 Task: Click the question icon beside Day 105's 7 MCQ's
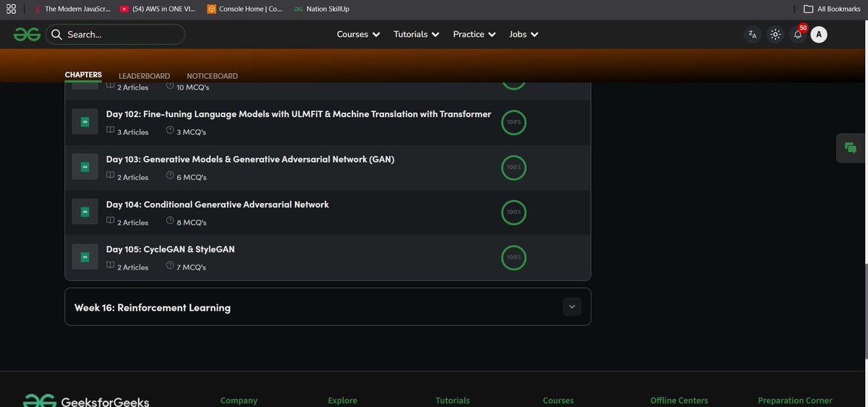point(169,266)
